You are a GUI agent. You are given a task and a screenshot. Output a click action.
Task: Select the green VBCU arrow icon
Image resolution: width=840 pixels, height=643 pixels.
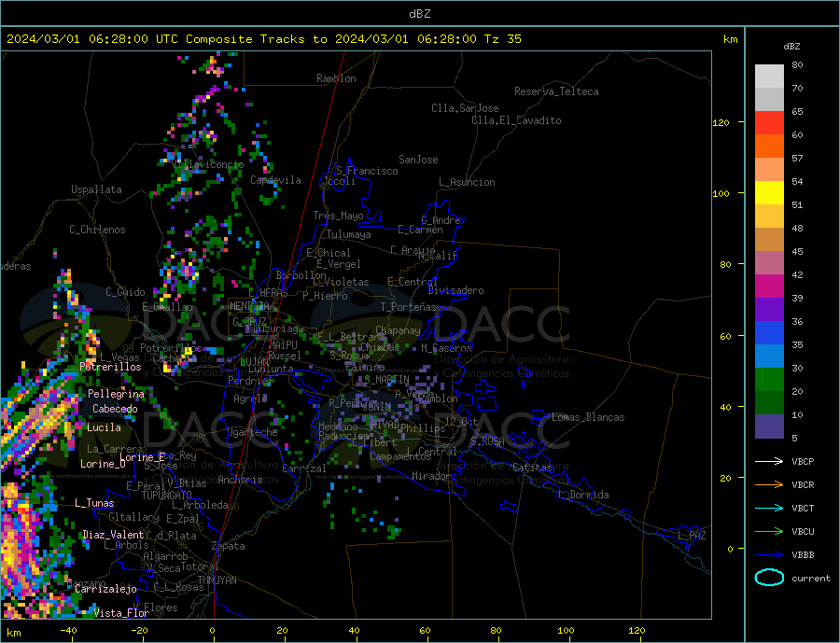[x=769, y=532]
